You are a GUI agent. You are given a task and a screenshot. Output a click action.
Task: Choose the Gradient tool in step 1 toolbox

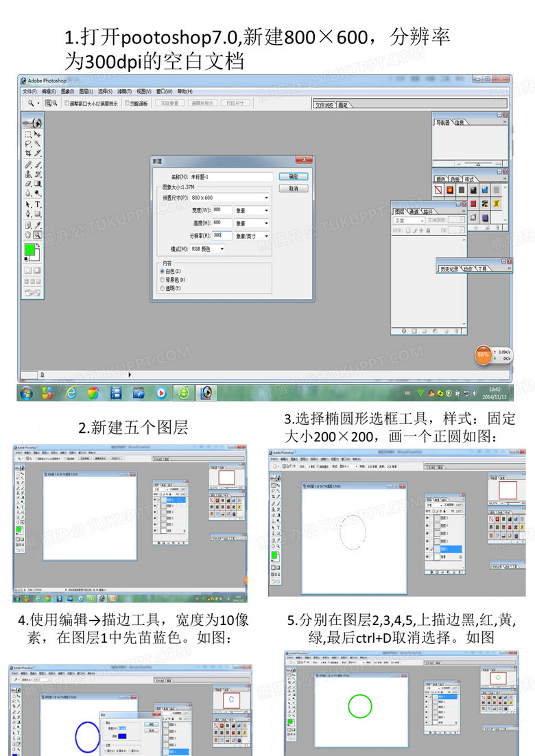pos(38,183)
